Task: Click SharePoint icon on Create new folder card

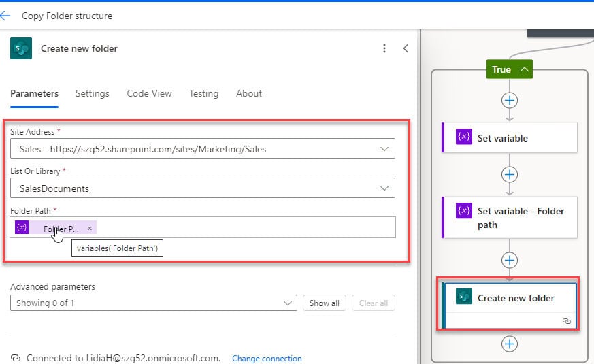Action: click(463, 297)
